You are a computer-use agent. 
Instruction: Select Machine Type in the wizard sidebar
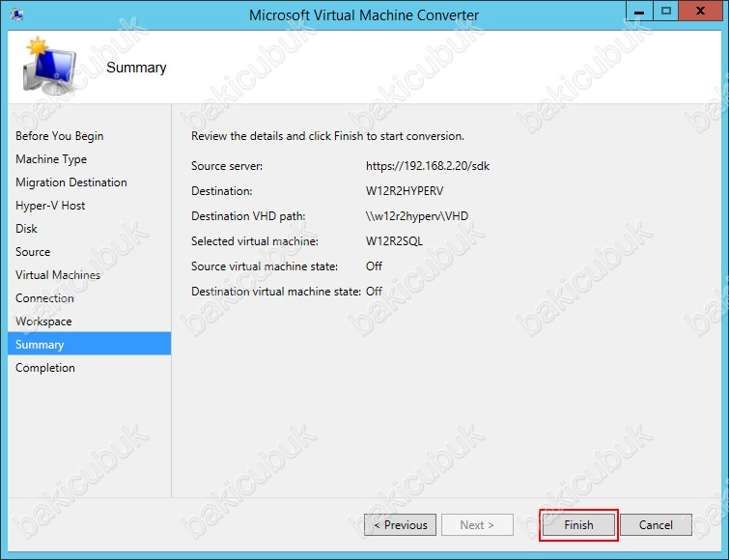tap(51, 159)
